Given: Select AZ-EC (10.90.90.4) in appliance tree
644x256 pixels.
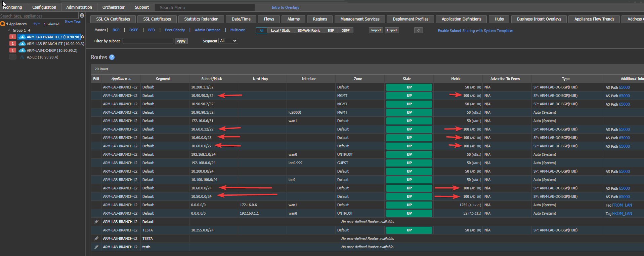Looking at the screenshot, I should 42,57.
